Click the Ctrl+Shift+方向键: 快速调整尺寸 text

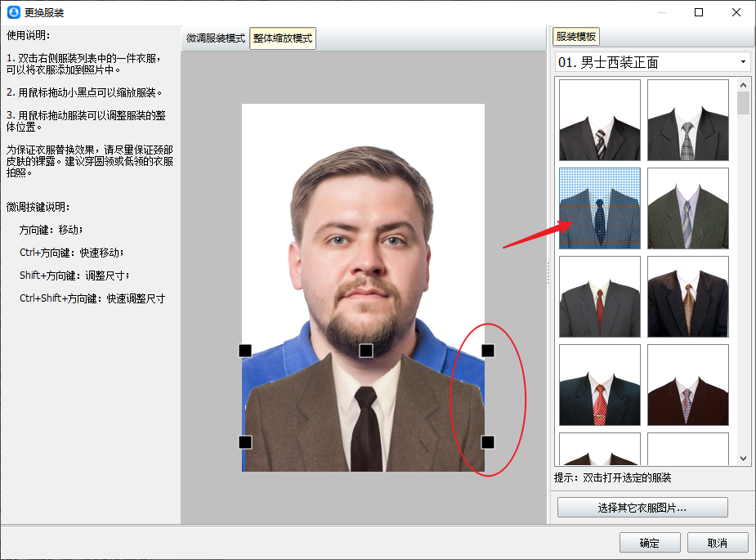point(92,298)
